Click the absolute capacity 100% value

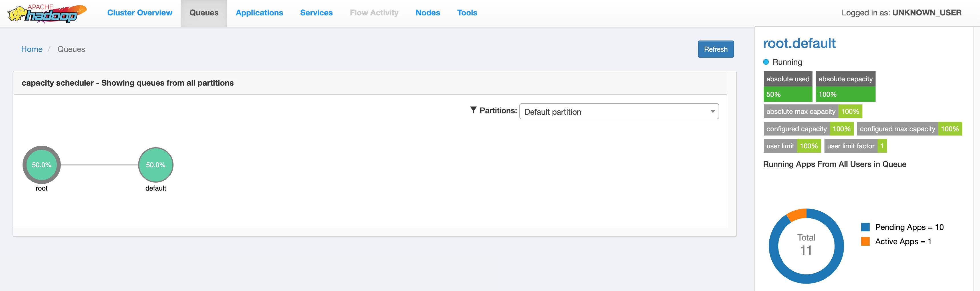845,94
